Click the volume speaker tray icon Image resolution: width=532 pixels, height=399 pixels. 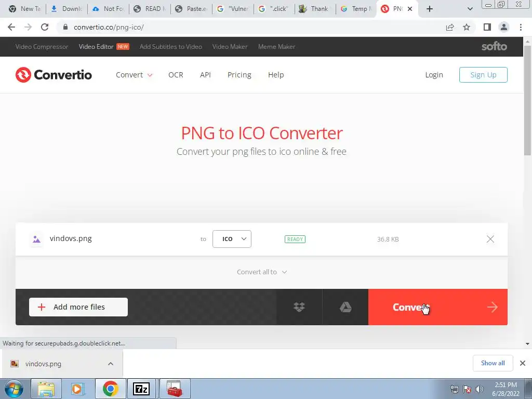(480, 389)
